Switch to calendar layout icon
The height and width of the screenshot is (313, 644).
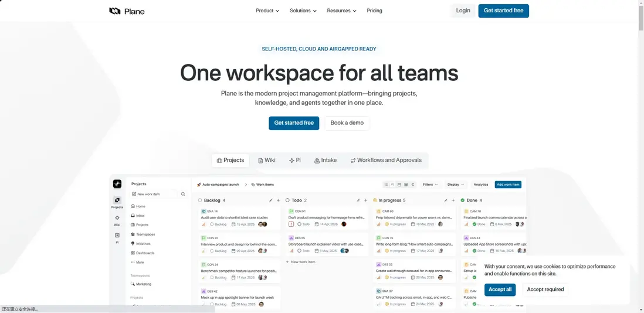[399, 185]
